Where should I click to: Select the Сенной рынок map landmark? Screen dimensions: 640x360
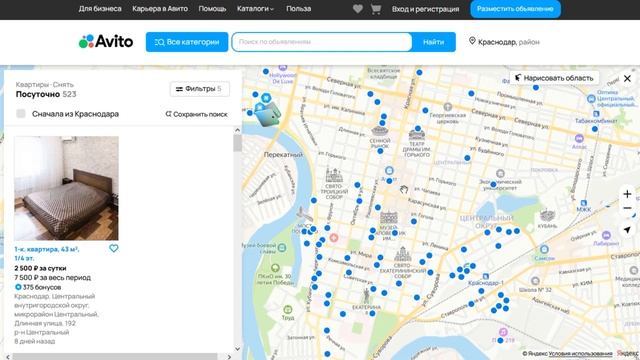point(380,131)
